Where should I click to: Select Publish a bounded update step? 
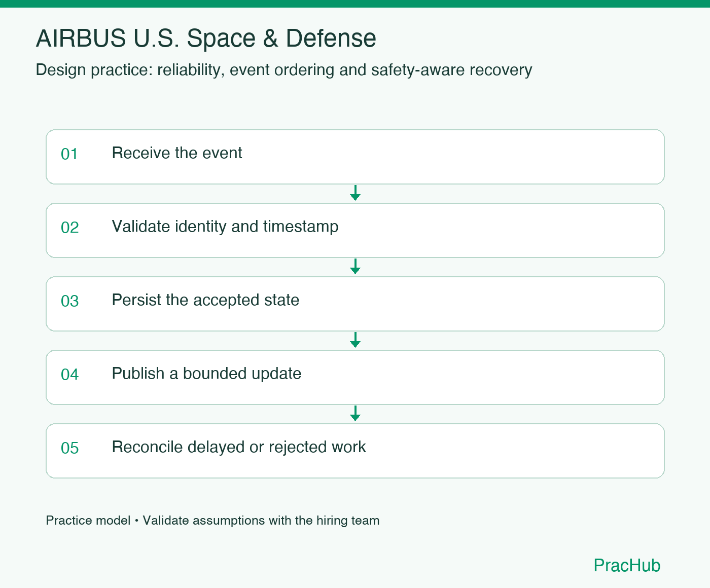point(355,377)
